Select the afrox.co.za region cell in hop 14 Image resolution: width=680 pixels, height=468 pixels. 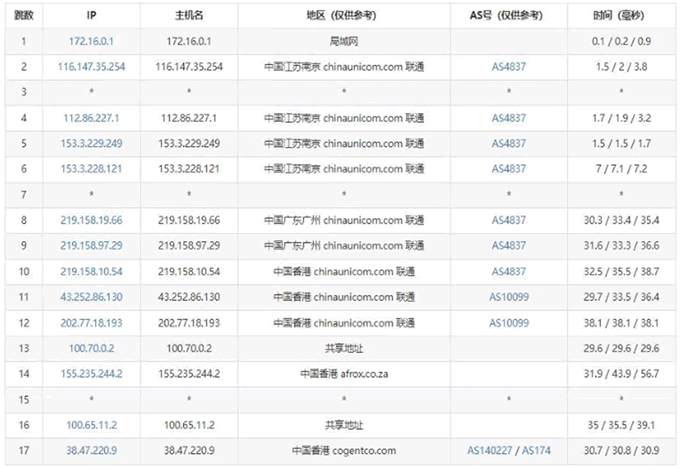[x=345, y=373]
